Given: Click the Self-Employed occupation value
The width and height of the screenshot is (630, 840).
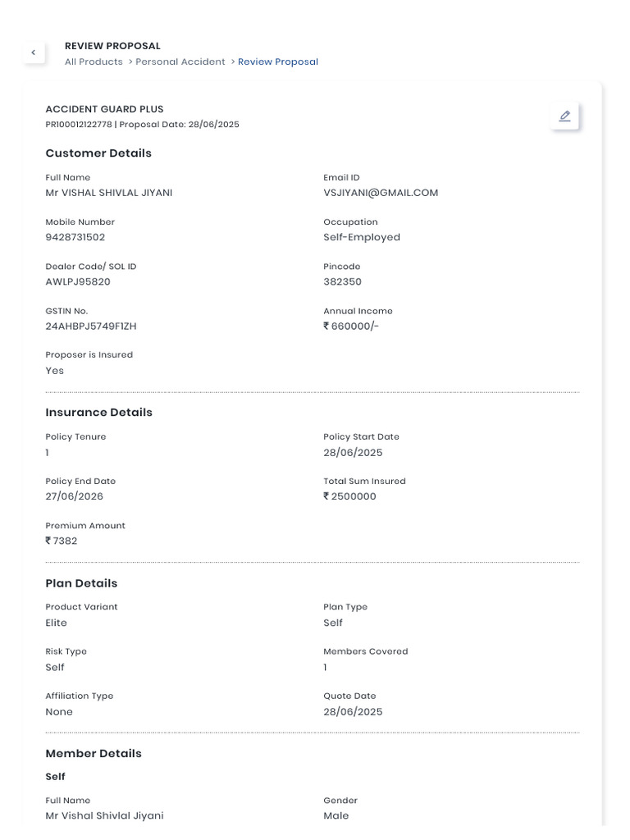Looking at the screenshot, I should (362, 237).
